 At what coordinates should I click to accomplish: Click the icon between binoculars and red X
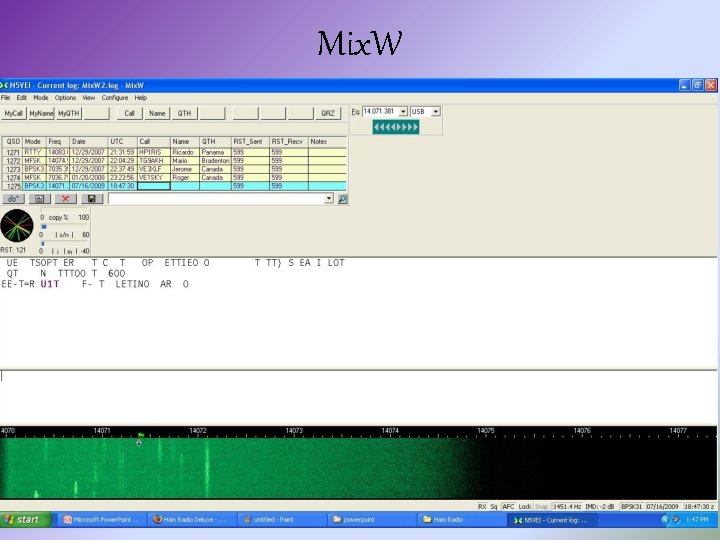tap(39, 199)
